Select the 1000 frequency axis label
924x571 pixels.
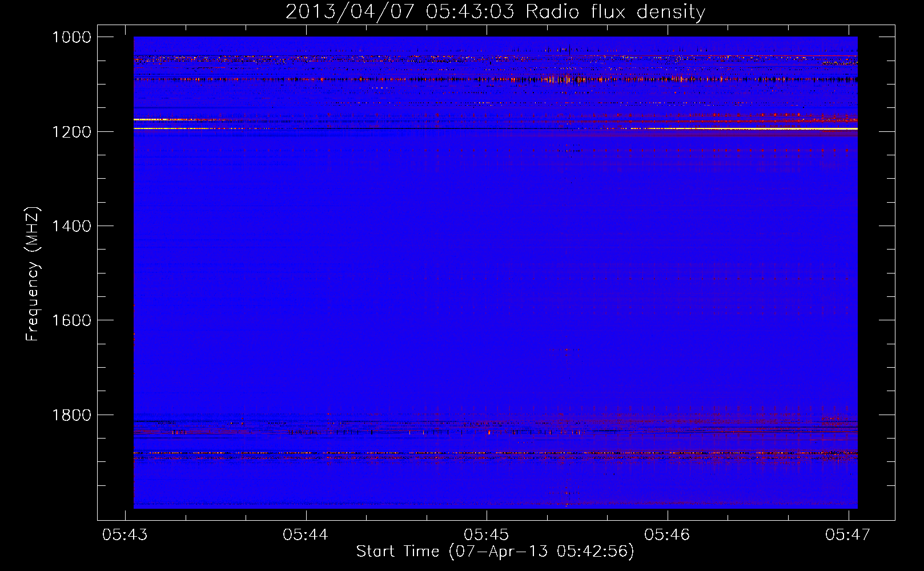coord(71,37)
